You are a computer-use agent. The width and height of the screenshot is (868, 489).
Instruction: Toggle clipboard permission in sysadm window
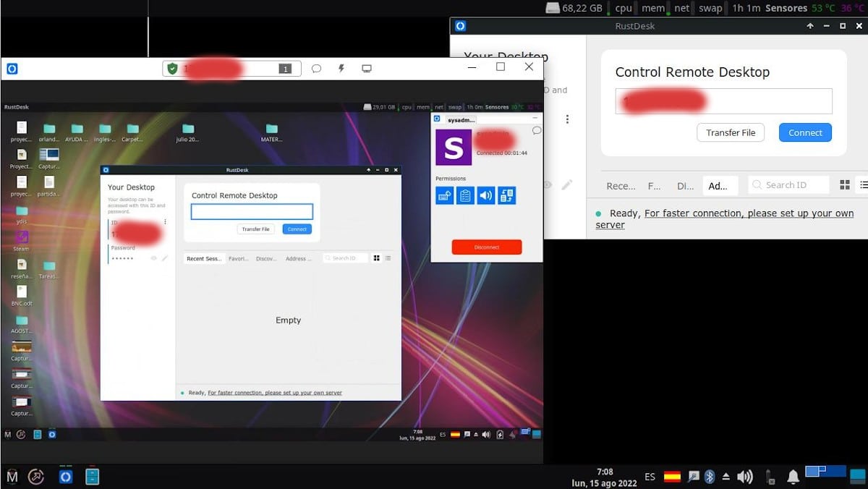pos(465,195)
